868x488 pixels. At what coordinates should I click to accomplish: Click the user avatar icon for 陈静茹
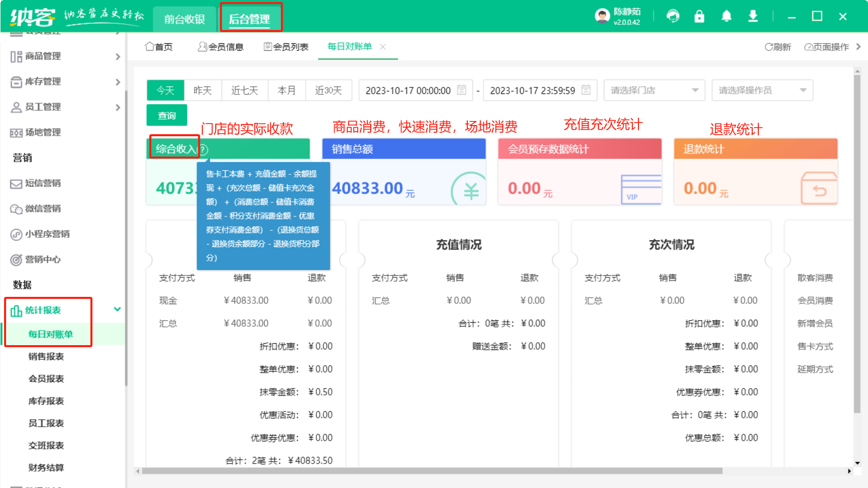click(x=602, y=16)
